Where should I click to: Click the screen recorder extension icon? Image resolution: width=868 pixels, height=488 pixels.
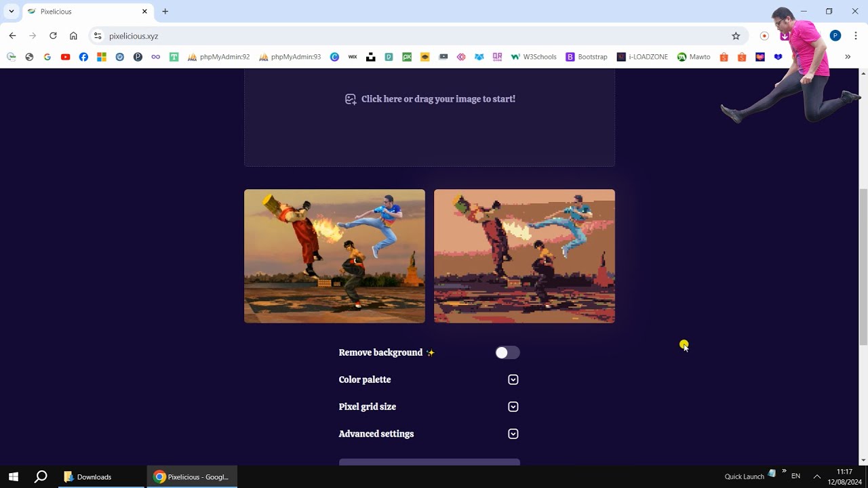(765, 36)
